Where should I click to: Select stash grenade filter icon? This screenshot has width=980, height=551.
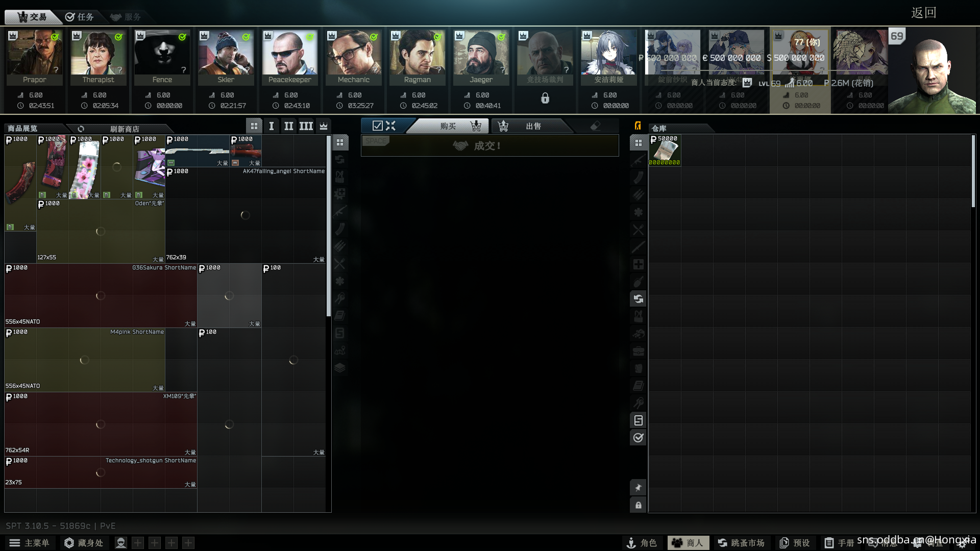(638, 282)
